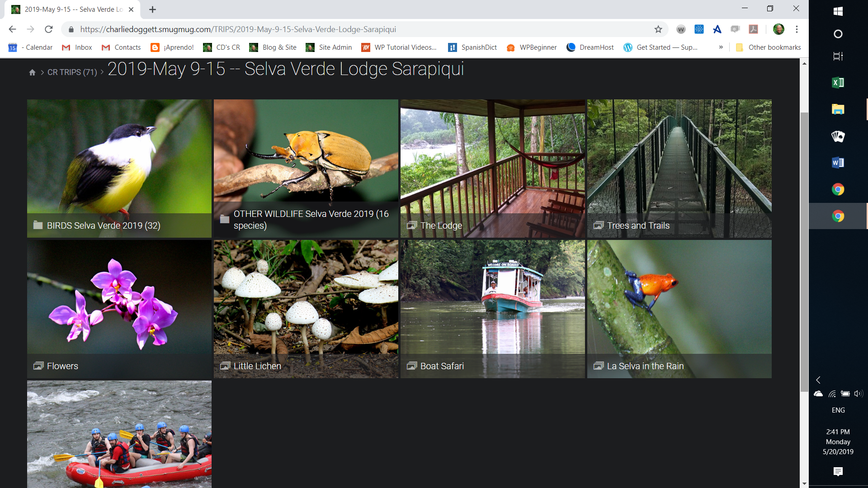Click the scrollbar down arrow

pos(804,483)
